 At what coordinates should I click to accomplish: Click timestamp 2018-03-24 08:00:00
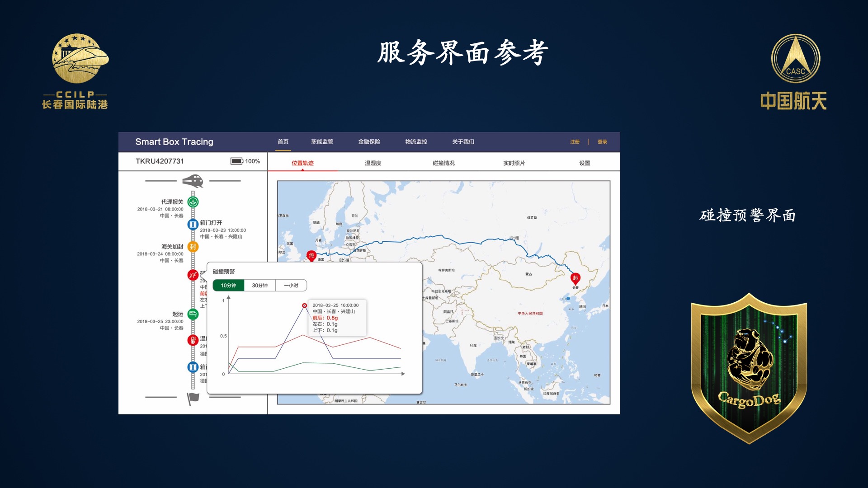[x=160, y=254]
